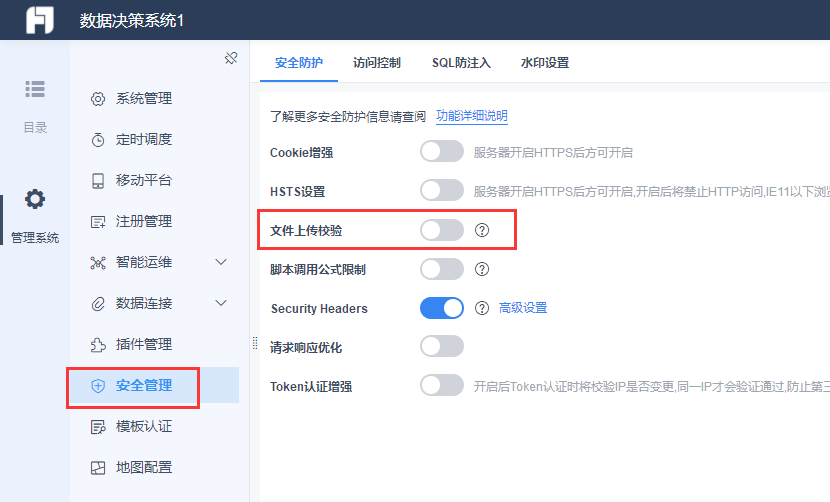The width and height of the screenshot is (830, 502).
Task: Click the pin icon atop the sidebar
Action: pyautogui.click(x=231, y=58)
